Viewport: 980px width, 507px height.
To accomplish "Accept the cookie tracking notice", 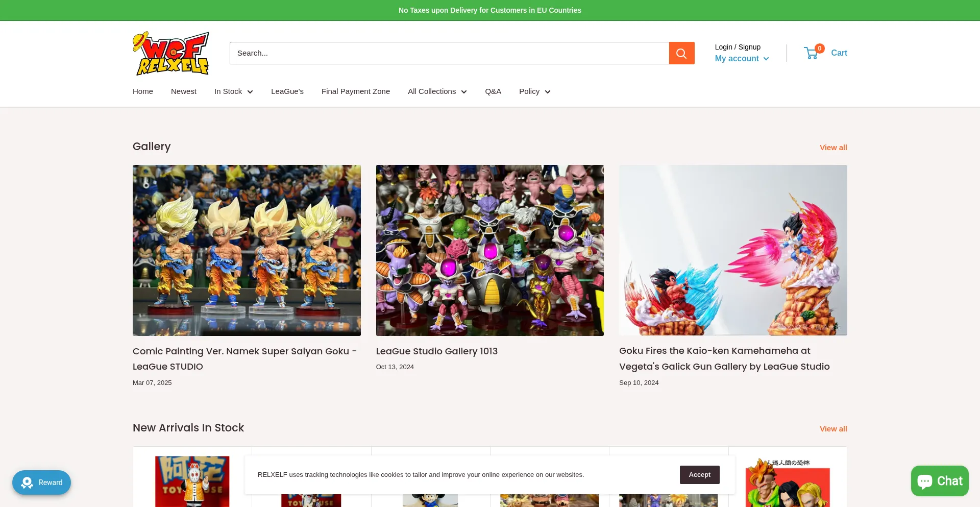I will 699,475.
